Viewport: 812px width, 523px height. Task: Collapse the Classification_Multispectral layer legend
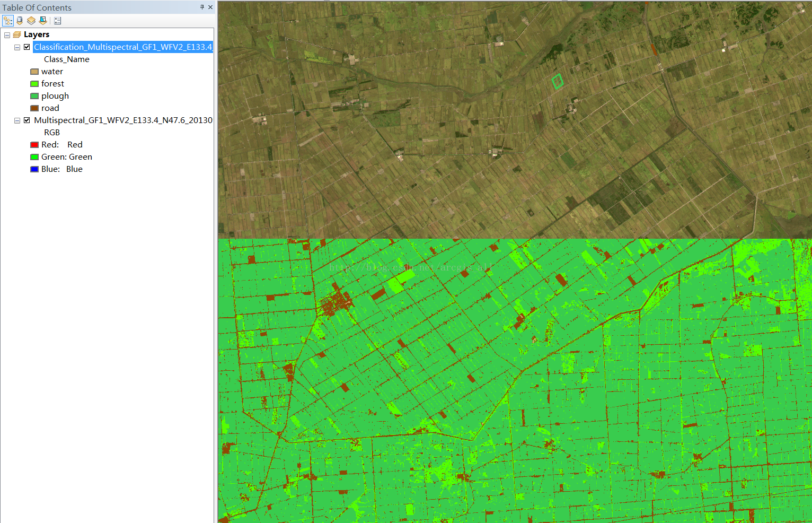17,47
